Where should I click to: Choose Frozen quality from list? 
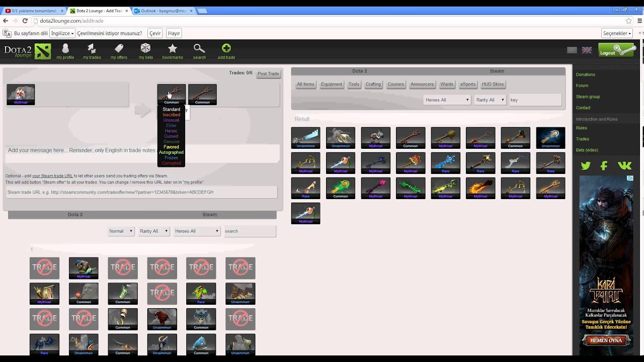click(x=171, y=158)
